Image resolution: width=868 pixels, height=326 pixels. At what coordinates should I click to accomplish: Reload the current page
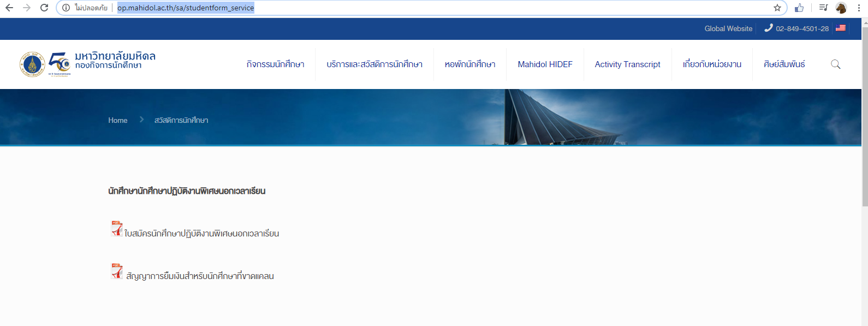pos(44,8)
